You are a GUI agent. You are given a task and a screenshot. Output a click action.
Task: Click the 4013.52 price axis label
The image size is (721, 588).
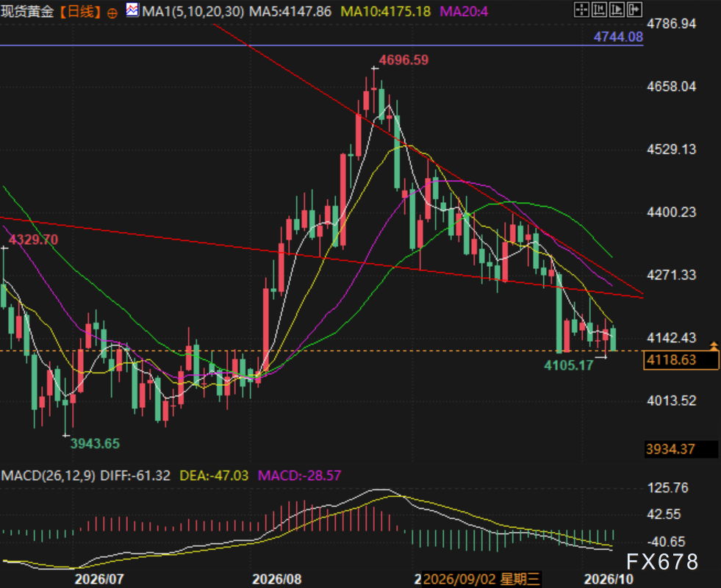tap(671, 401)
